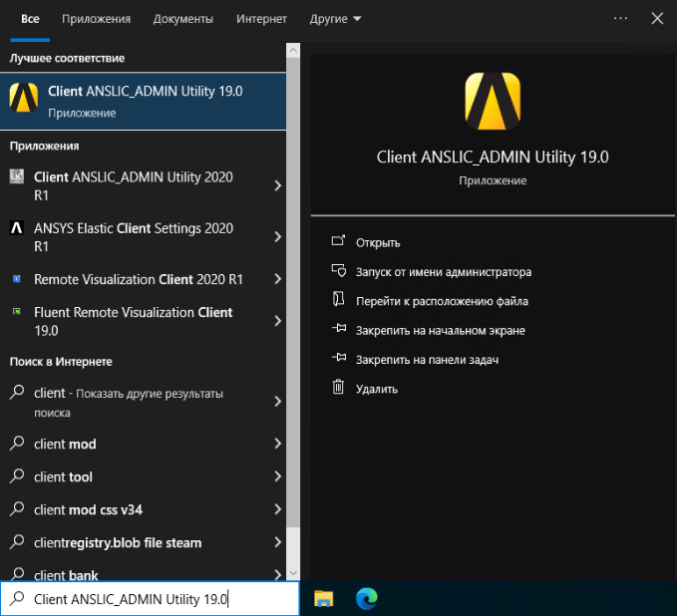Click the search text input field
Image resolution: width=677 pixels, height=616 pixels.
coord(150,599)
